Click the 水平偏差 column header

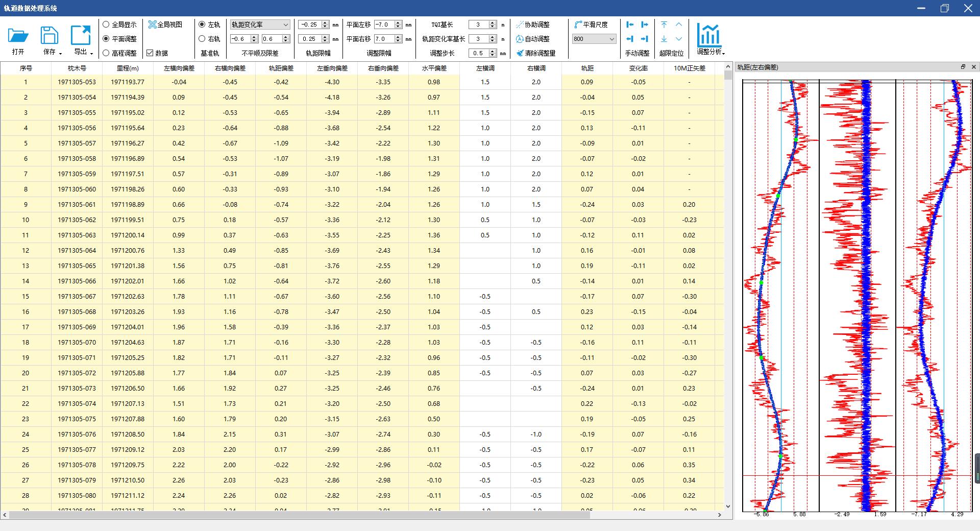point(434,68)
